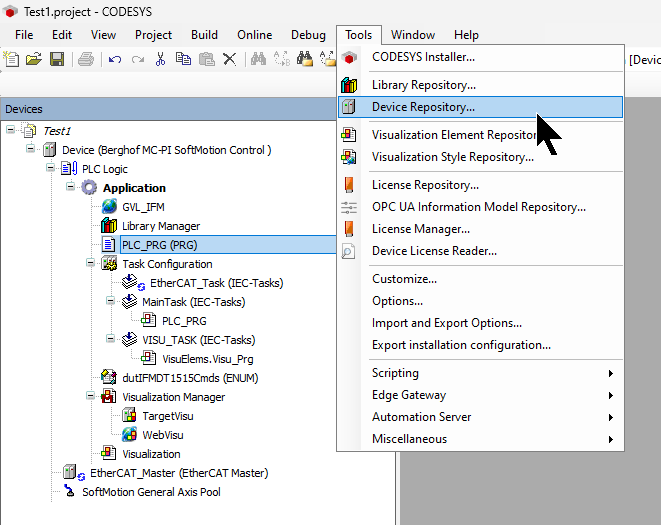Click the License Repository dongle icon
661x525 pixels.
(x=349, y=185)
